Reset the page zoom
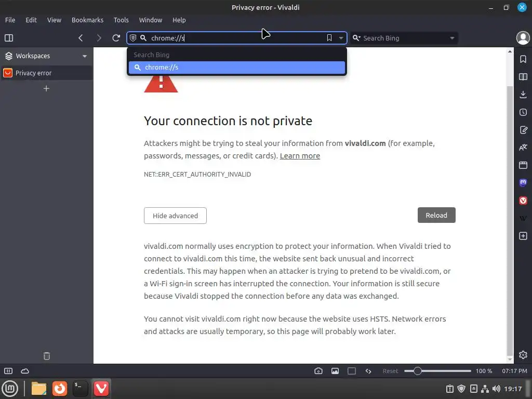 coord(390,371)
